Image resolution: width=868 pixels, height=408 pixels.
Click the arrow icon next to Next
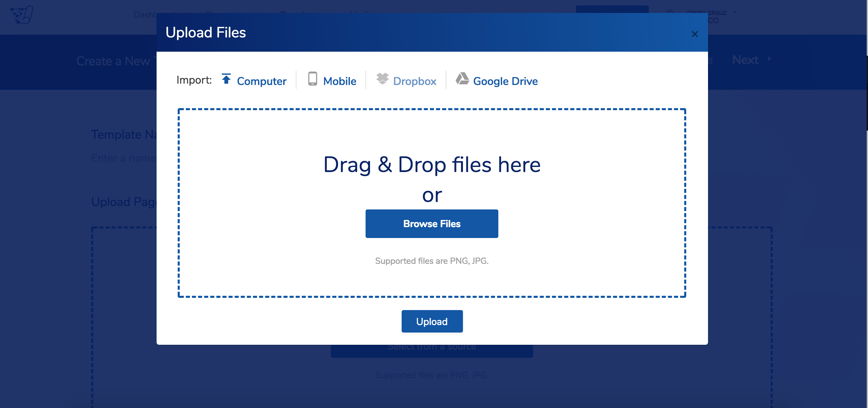coord(770,59)
